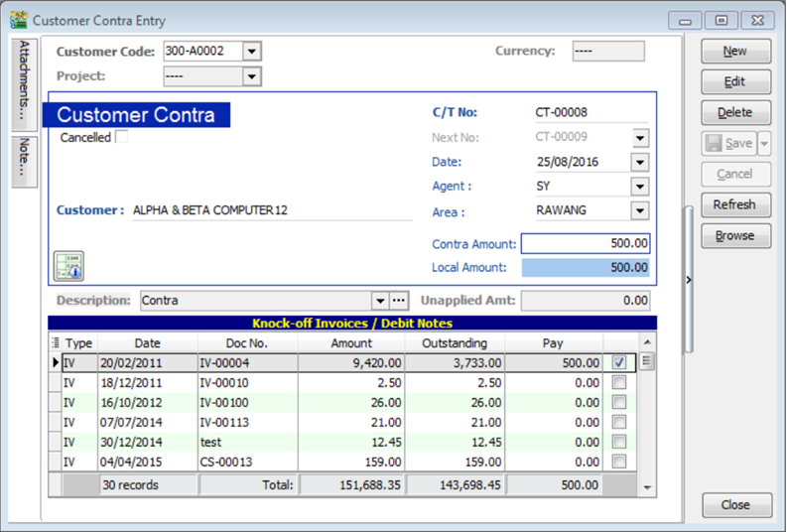This screenshot has height=532, width=787.
Task: Open the Note side tab
Action: tap(25, 160)
